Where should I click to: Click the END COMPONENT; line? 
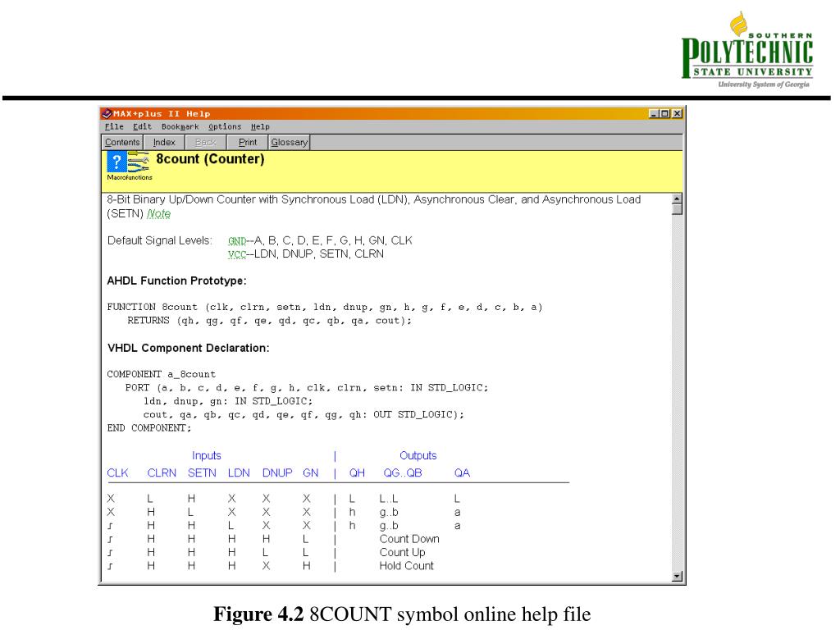tap(149, 428)
